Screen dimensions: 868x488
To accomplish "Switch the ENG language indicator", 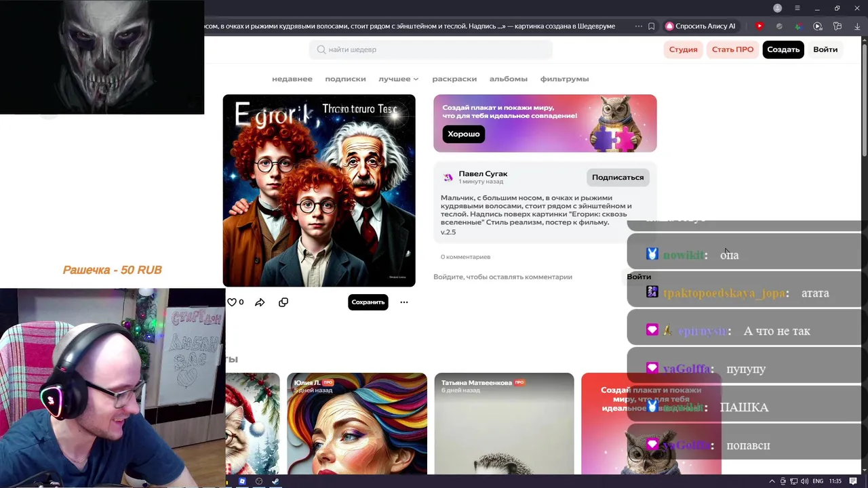I will click(x=818, y=481).
